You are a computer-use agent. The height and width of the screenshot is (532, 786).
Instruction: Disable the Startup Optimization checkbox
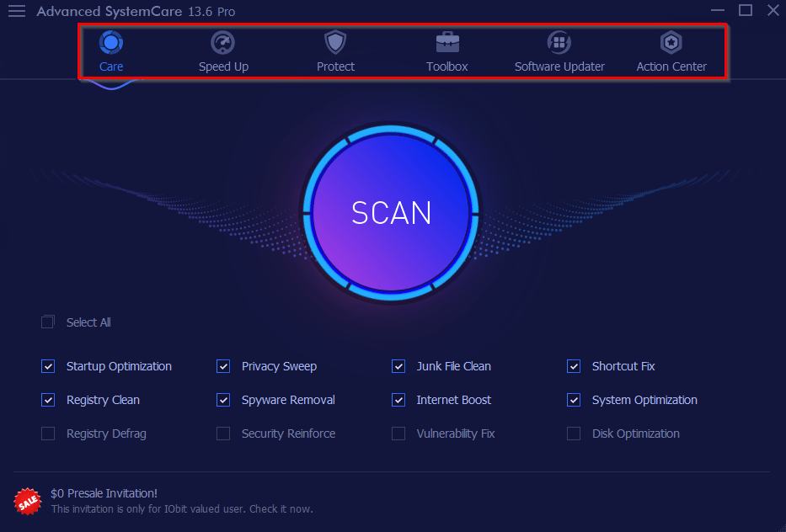tap(48, 366)
